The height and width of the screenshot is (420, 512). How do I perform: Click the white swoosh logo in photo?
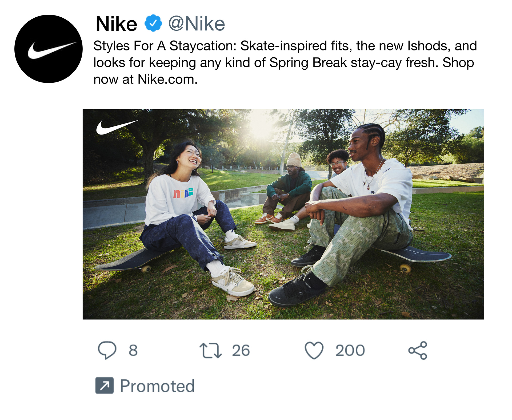coord(117,127)
